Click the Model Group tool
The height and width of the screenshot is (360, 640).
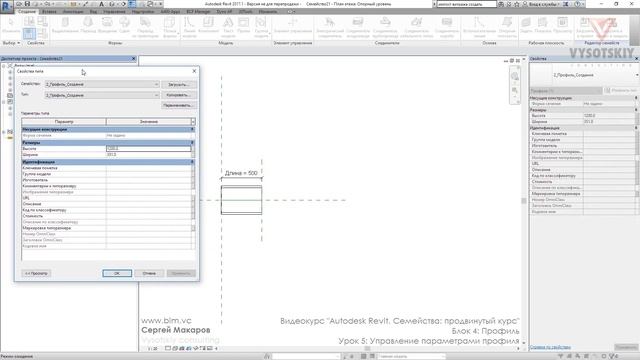(261, 27)
